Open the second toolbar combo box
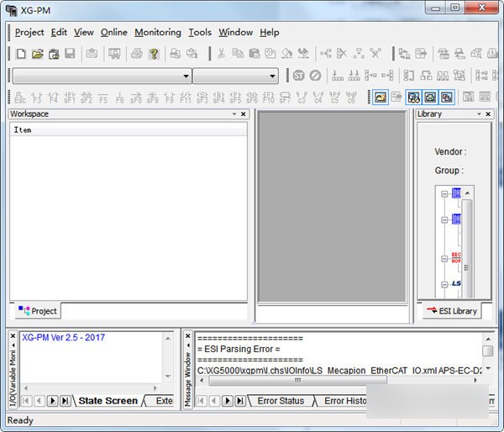Screen dimensions: 504x432 235,76
